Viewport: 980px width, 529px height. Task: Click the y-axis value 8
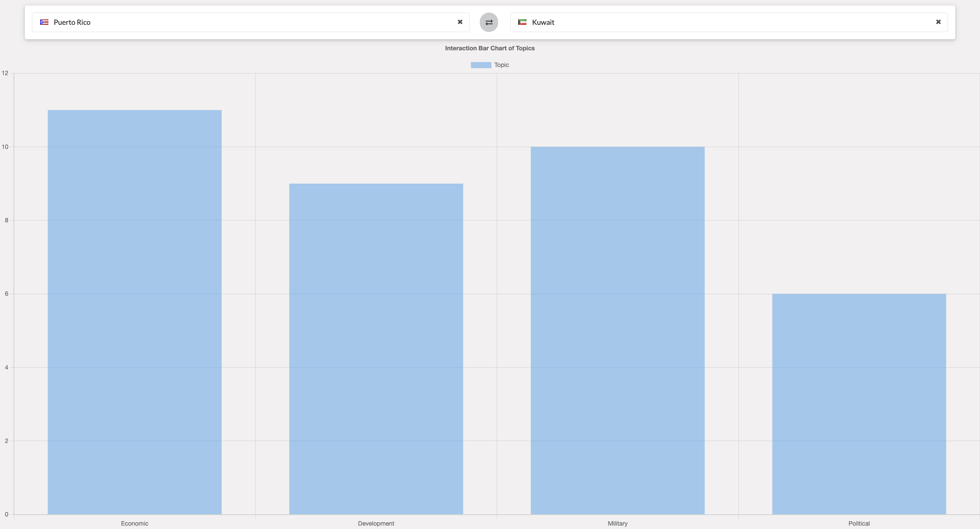(6, 220)
